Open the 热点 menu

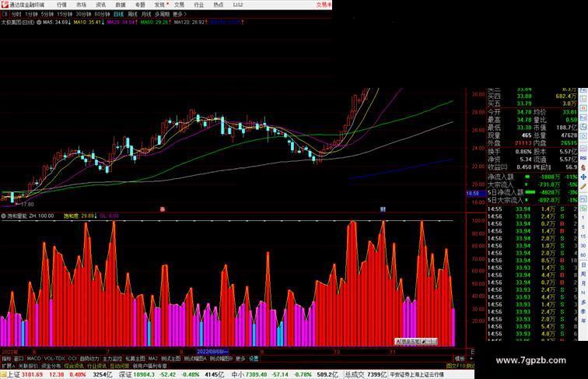pos(219,5)
